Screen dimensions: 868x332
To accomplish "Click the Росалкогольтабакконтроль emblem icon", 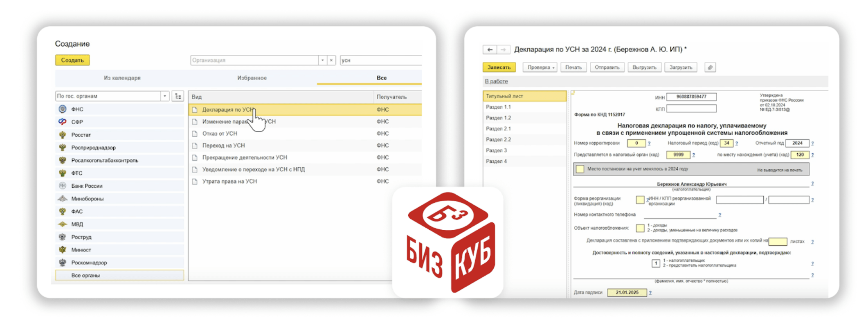I will point(63,160).
